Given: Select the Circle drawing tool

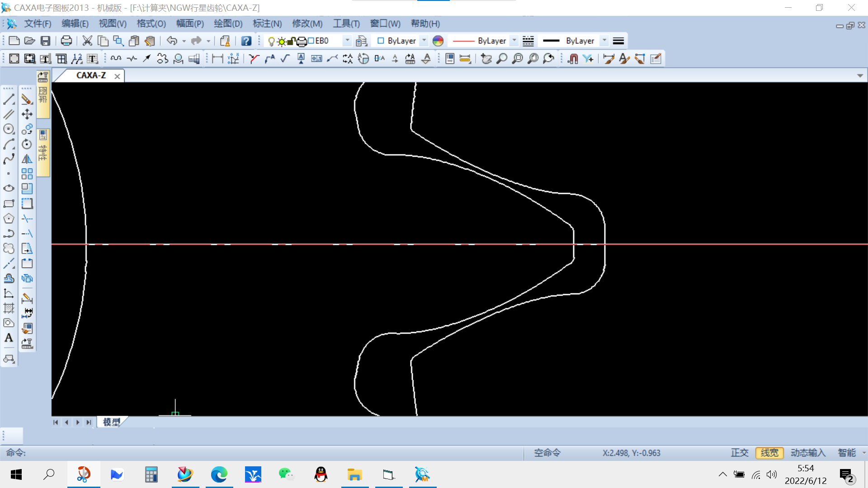Looking at the screenshot, I should click(x=9, y=129).
